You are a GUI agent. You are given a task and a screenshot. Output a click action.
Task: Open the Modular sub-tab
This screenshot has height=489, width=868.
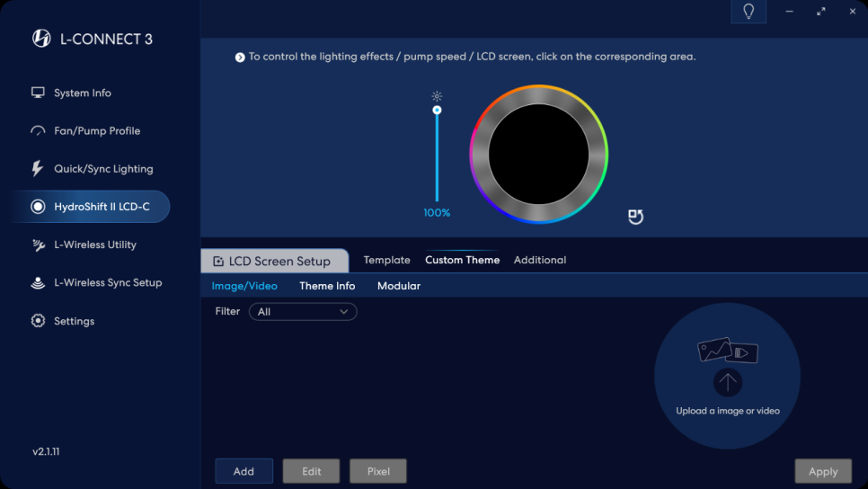[398, 286]
